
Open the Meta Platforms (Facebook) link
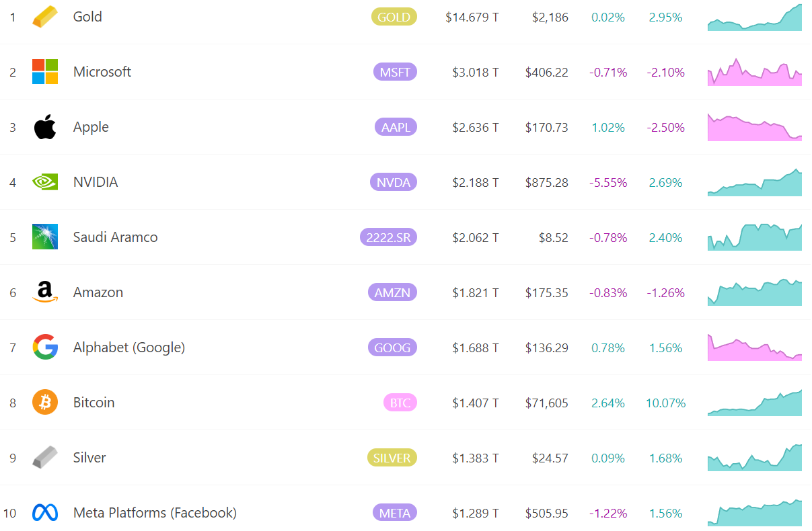(x=155, y=513)
